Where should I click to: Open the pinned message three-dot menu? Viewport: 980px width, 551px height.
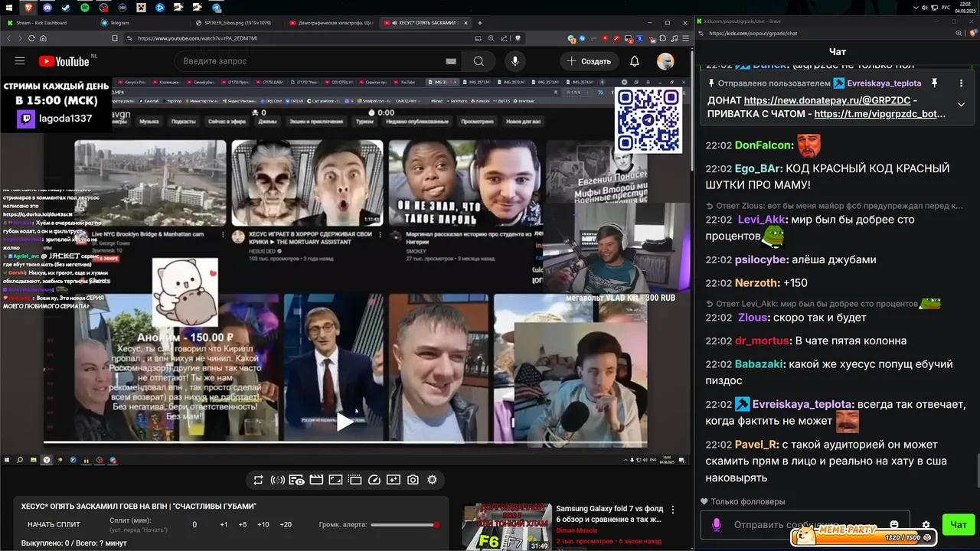pyautogui.click(x=961, y=83)
